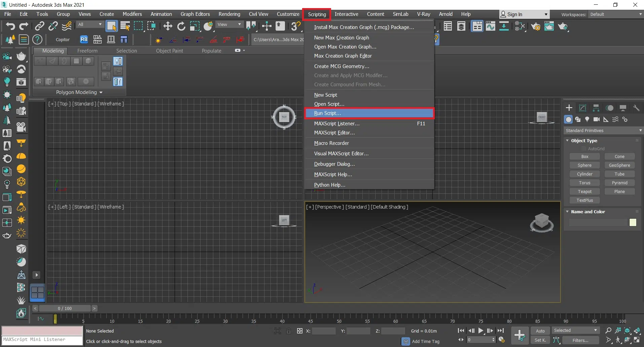Open the Standard Primitives dropdown
Screen dimensions: 644x347
click(x=603, y=130)
